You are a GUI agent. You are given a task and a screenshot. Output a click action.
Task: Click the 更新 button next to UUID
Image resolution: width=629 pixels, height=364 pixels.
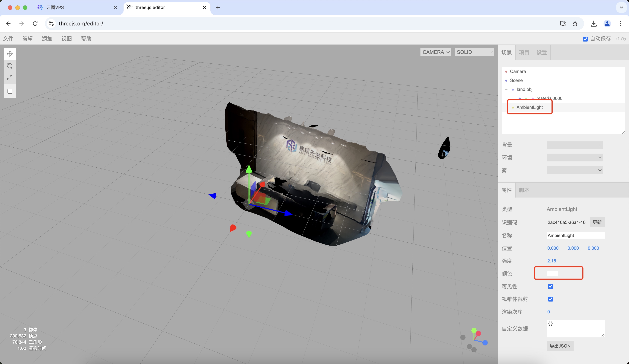point(597,222)
